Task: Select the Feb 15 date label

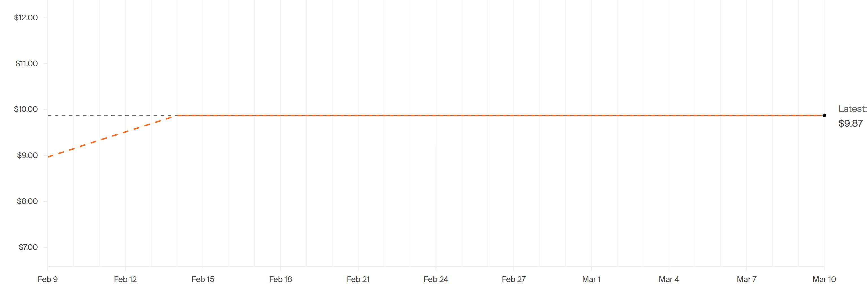Action: coord(203,279)
